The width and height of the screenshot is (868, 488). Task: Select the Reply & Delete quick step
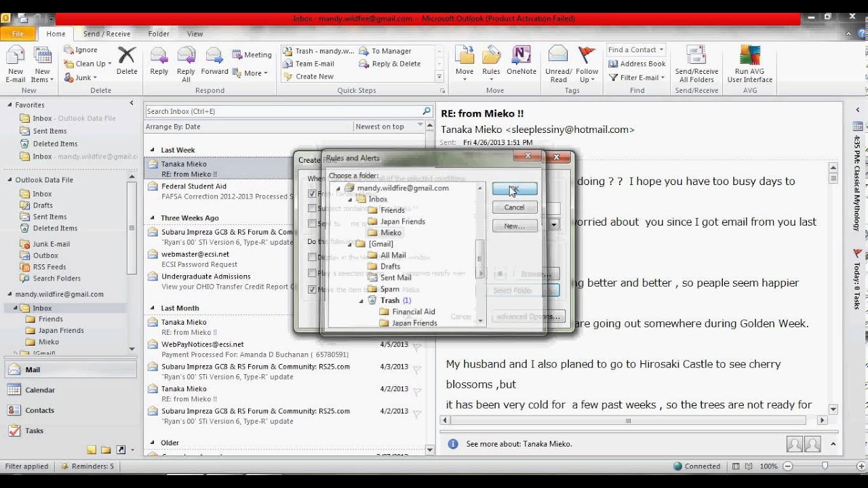(390, 64)
